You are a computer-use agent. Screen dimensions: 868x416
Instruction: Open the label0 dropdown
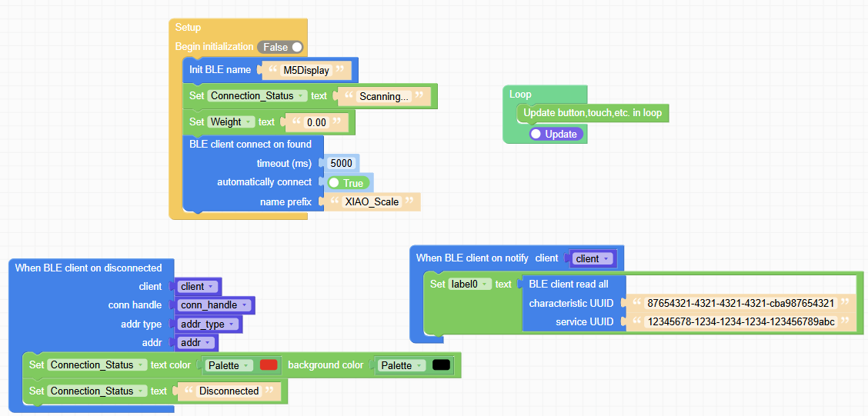[x=470, y=284]
